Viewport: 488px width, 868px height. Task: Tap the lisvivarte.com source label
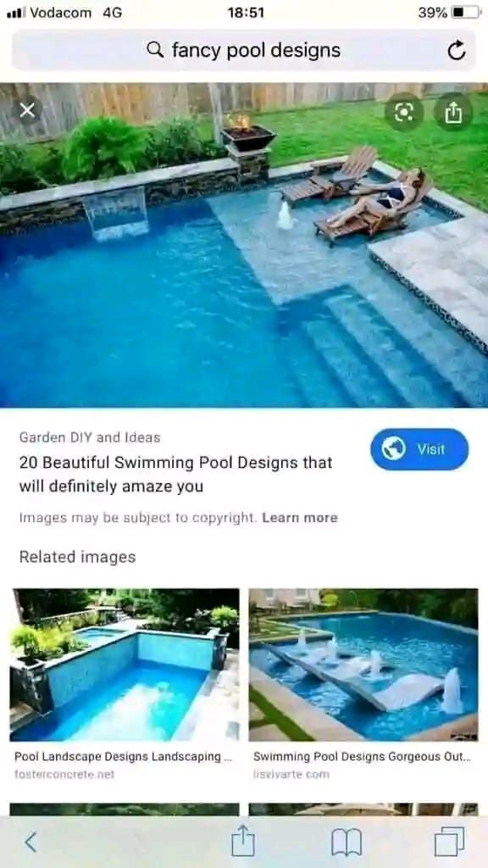pos(291,775)
